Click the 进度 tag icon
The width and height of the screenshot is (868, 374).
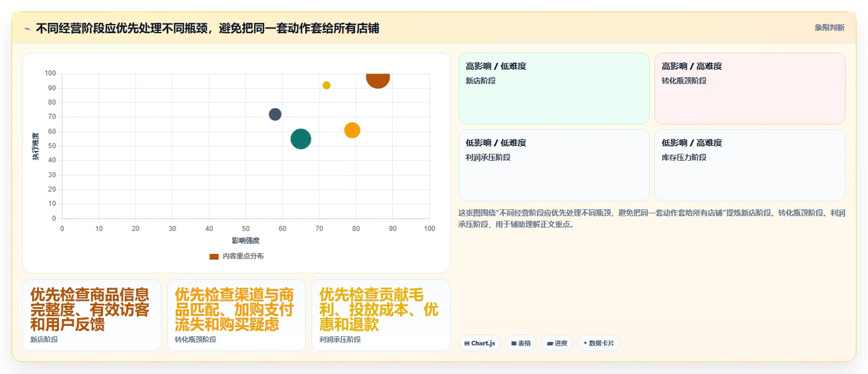pyautogui.click(x=550, y=344)
